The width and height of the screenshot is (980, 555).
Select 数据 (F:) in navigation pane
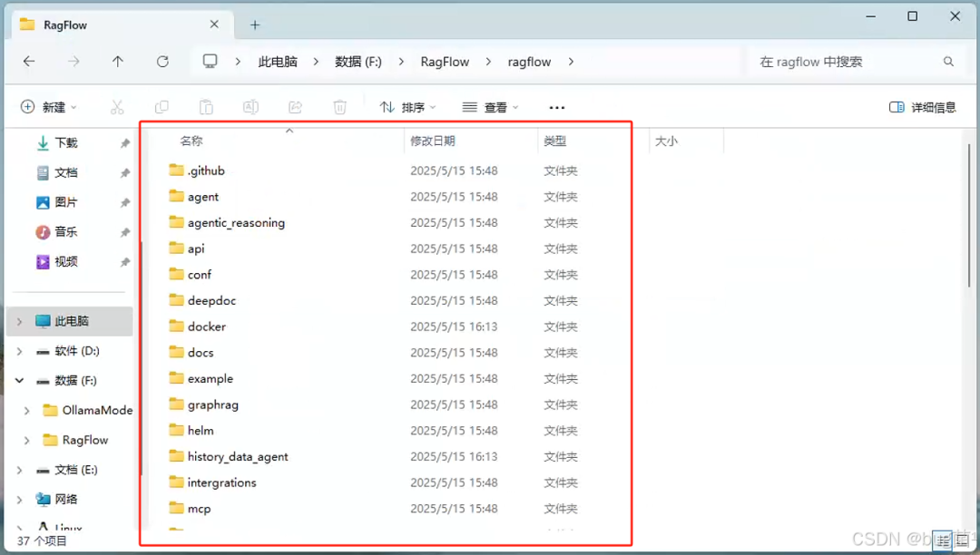75,381
